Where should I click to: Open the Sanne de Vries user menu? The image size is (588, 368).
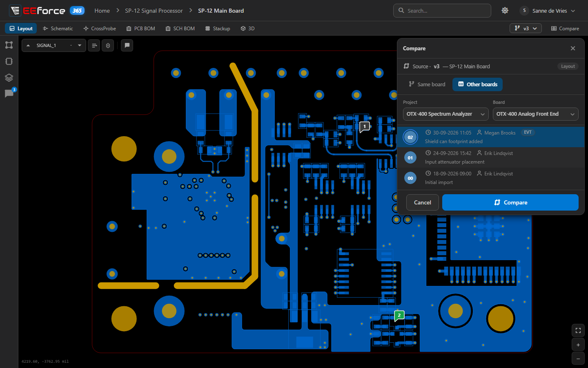click(x=548, y=11)
